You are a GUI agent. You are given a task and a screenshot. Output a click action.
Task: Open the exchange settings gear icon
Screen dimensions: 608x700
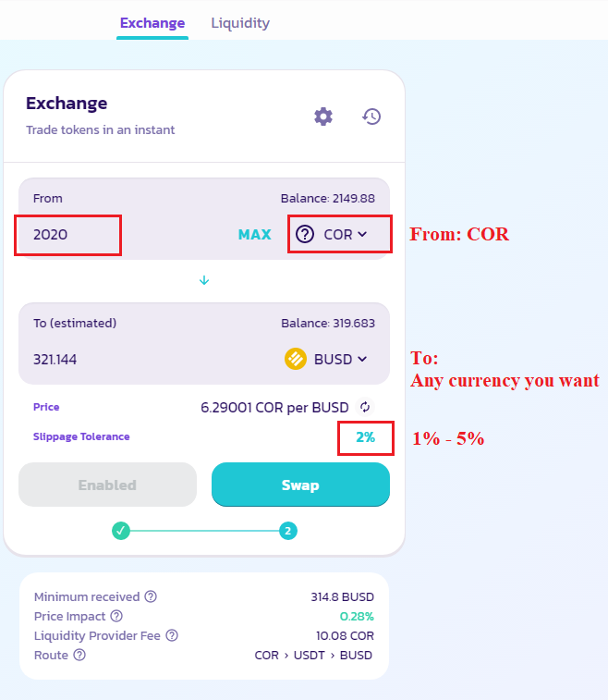click(323, 117)
